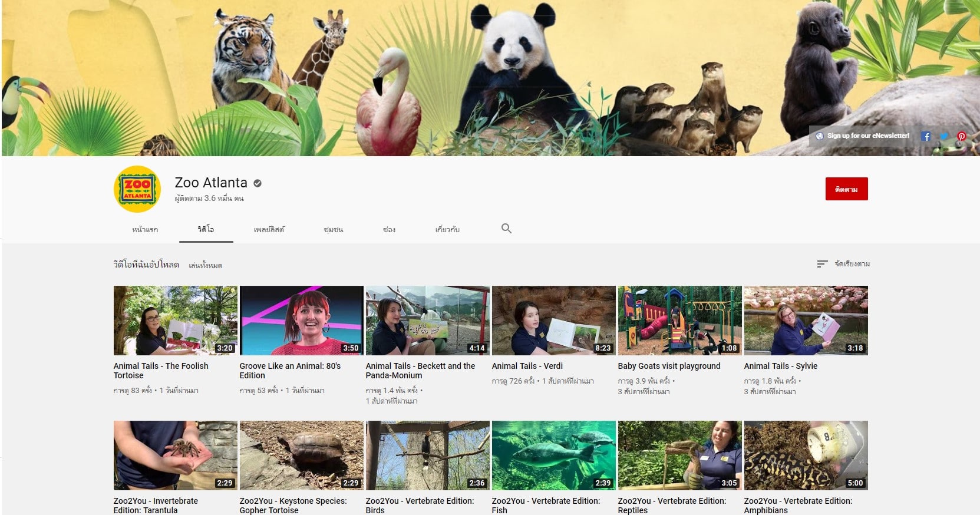
Task: Click title 'Zoo2You - Invertebrate Edition: Tarantula'
Action: point(156,506)
